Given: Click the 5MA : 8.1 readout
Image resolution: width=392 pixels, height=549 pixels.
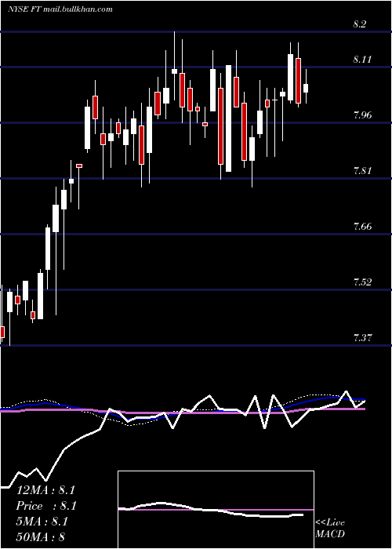Looking at the screenshot, I should pyautogui.click(x=42, y=522).
